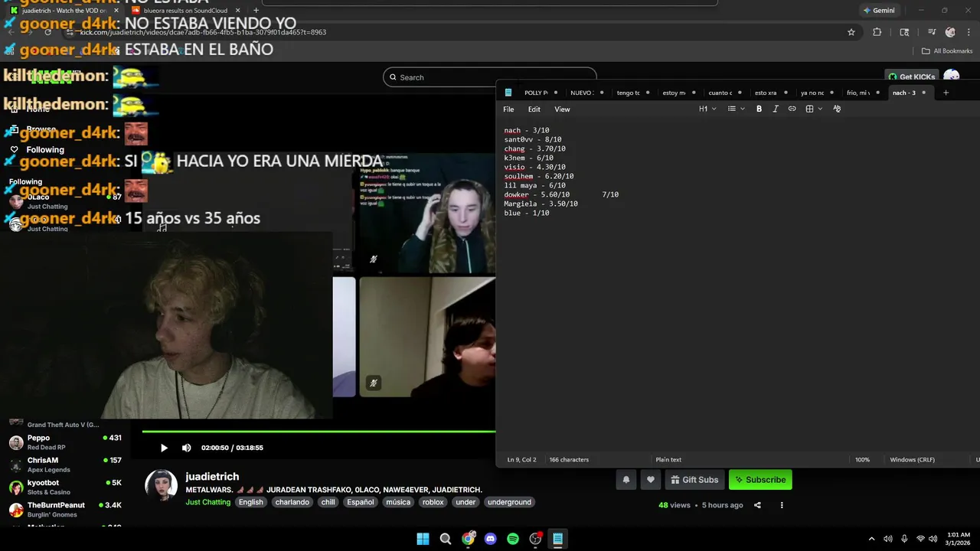Toggle channel notifications with the bell icon
The height and width of the screenshot is (551, 980).
(626, 480)
